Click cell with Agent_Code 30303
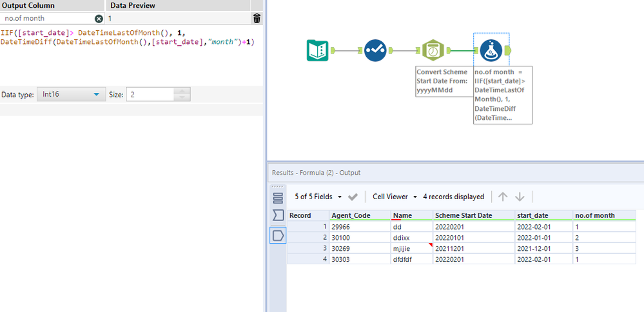The image size is (644, 312). 360,259
